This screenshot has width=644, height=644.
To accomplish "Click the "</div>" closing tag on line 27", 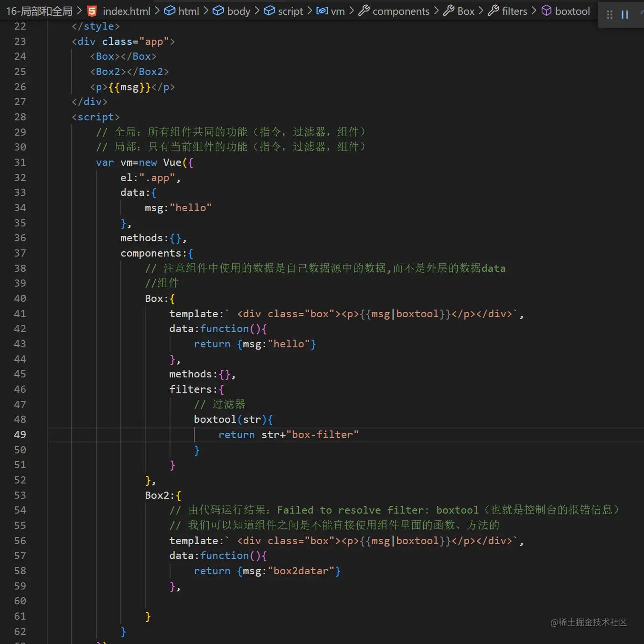I will pos(90,102).
